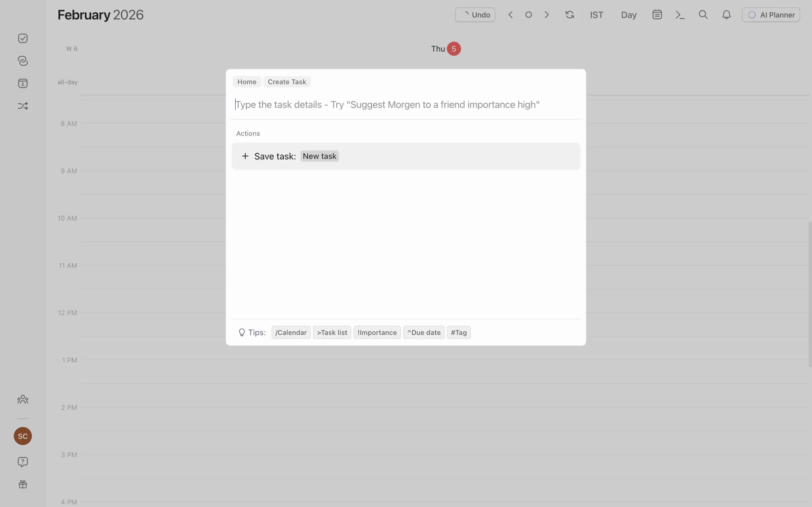812x507 pixels.
Task: Open the IST timezone selector
Action: 596,15
